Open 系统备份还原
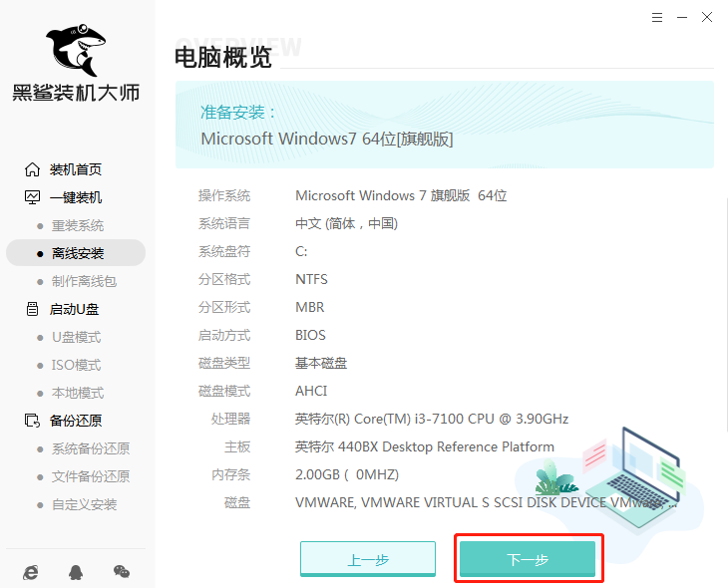728x588 pixels. tap(90, 448)
